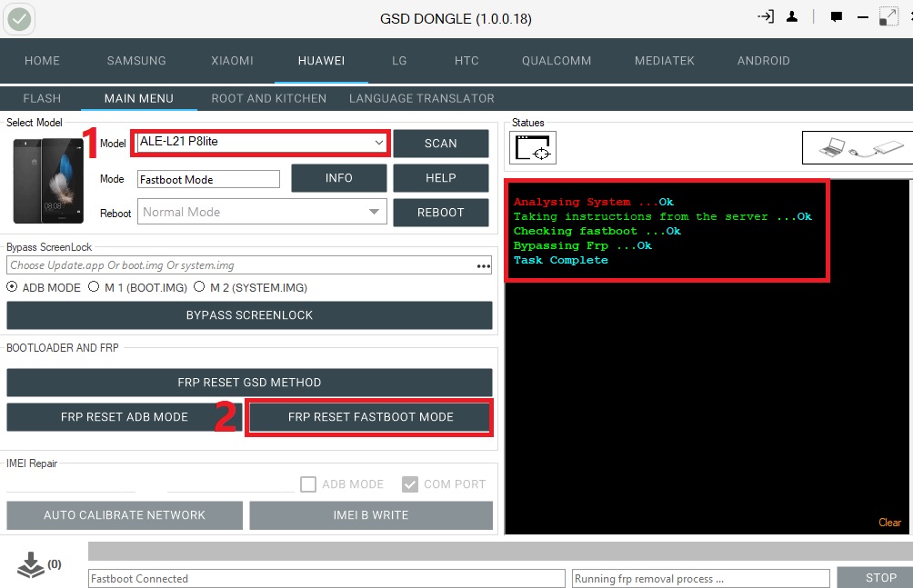Select the HUAWEI tab
Screen dimensions: 913x588
click(x=321, y=61)
